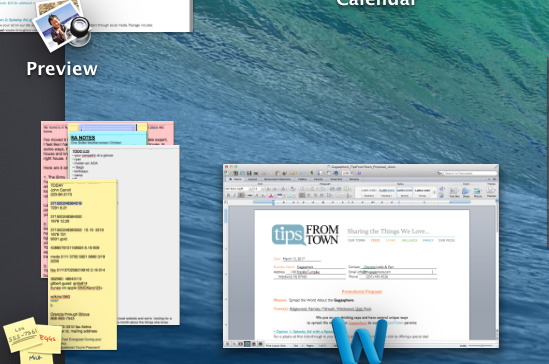
Task: Click the Save floppy disk toolbar icon
Action: 249,173
